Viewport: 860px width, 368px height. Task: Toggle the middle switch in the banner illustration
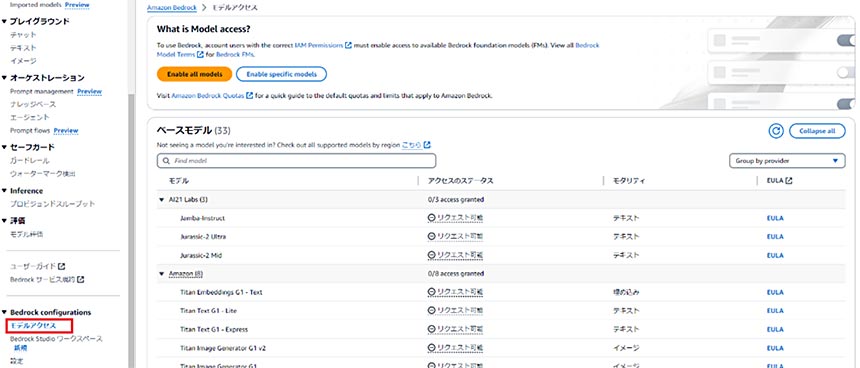coord(845,72)
